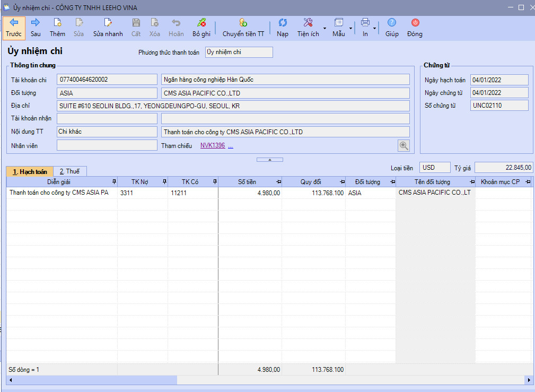535x392 pixels.
Task: Click the Tỷ giá exchange rate field
Action: pos(504,168)
